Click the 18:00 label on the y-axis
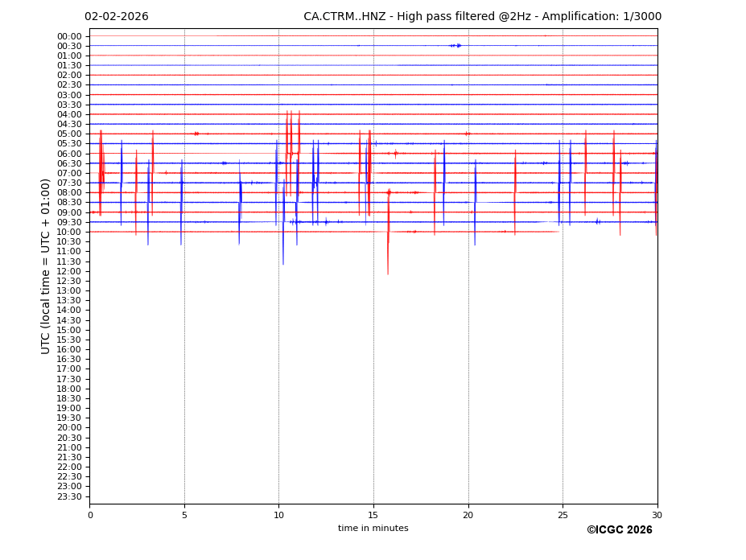Image resolution: width=746 pixels, height=560 pixels. click(69, 389)
